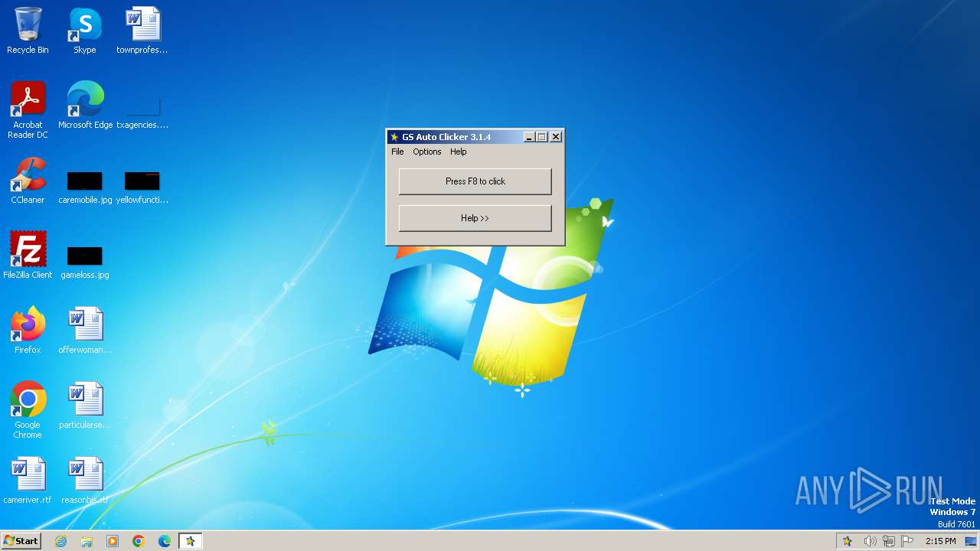980x551 pixels.
Task: Open the Action Center flag icon
Action: coord(908,541)
